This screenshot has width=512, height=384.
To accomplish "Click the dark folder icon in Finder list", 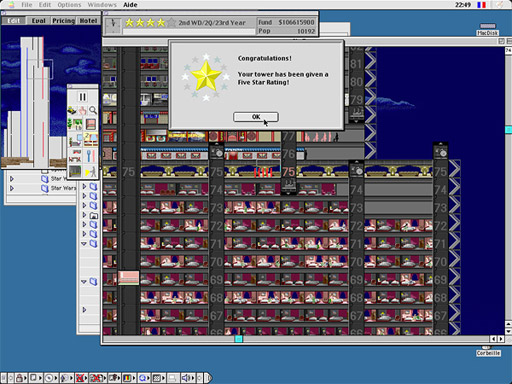I will pos(94,216).
